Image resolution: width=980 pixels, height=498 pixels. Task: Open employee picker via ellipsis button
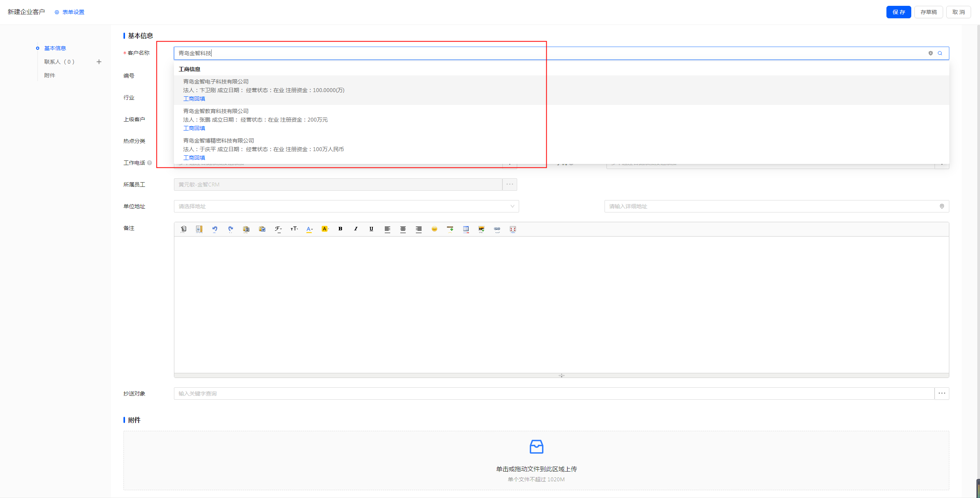pyautogui.click(x=510, y=185)
